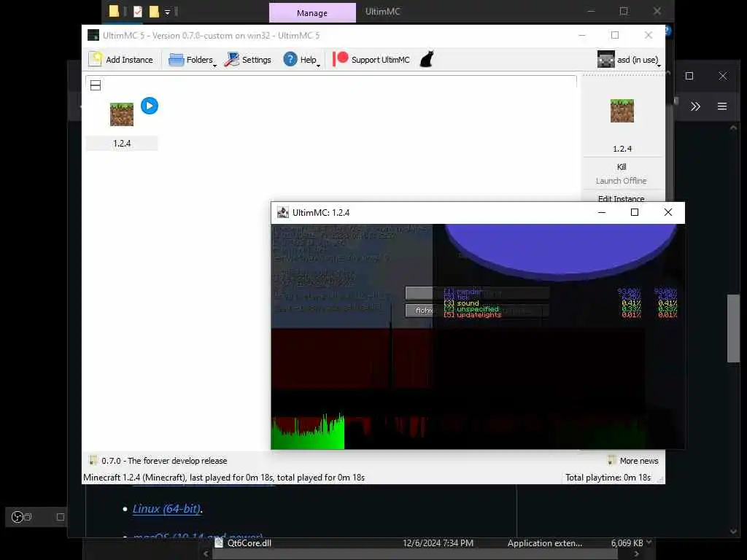This screenshot has width=747, height=560.
Task: Click Edit Instance in side panel
Action: point(622,198)
